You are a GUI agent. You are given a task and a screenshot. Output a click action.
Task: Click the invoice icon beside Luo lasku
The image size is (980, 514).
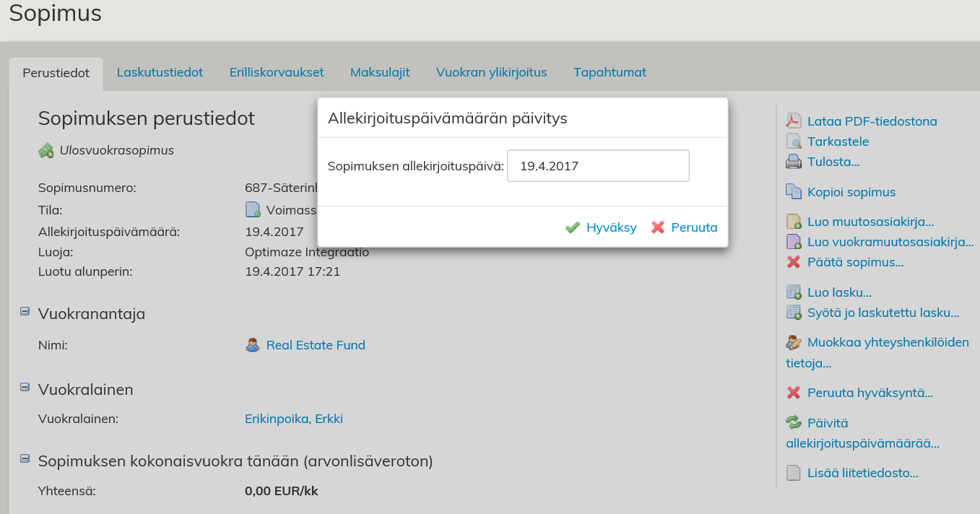pyautogui.click(x=794, y=292)
